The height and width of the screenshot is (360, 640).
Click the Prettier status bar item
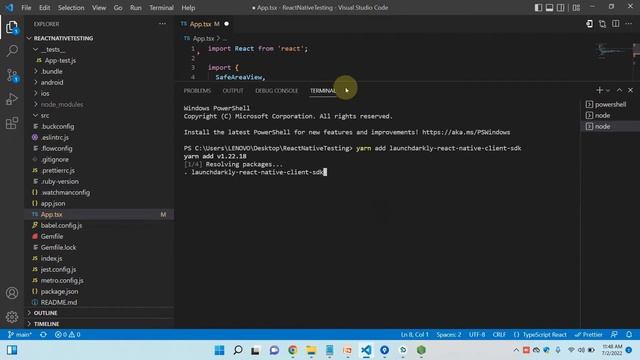(x=588, y=334)
